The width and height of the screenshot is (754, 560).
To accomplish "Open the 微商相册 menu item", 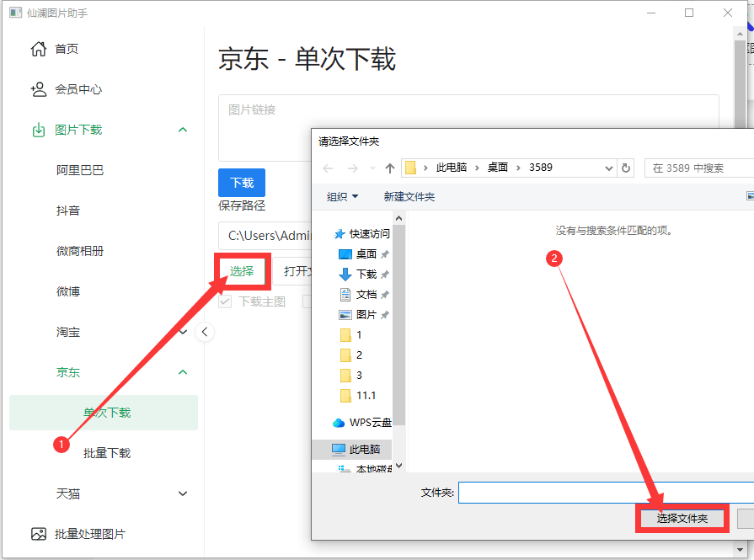I will 80,251.
